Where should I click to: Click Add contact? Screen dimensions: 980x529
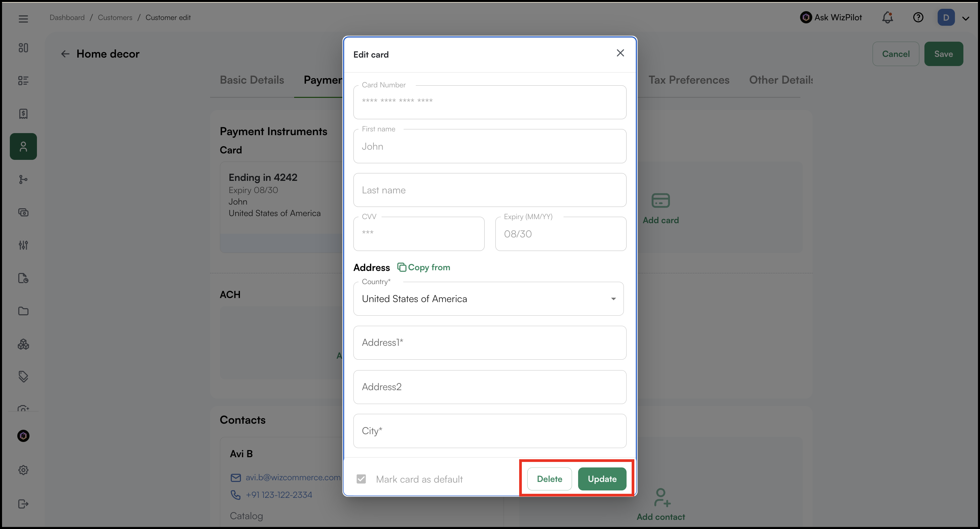661,505
